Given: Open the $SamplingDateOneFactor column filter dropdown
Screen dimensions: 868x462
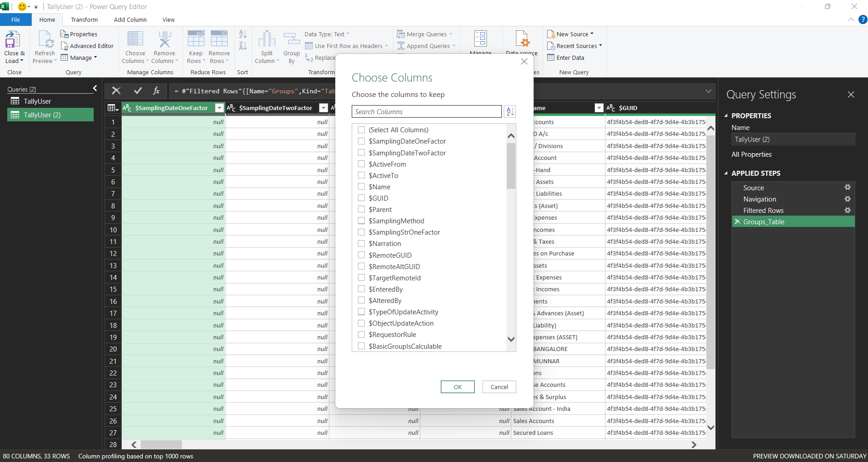Looking at the screenshot, I should [219, 108].
